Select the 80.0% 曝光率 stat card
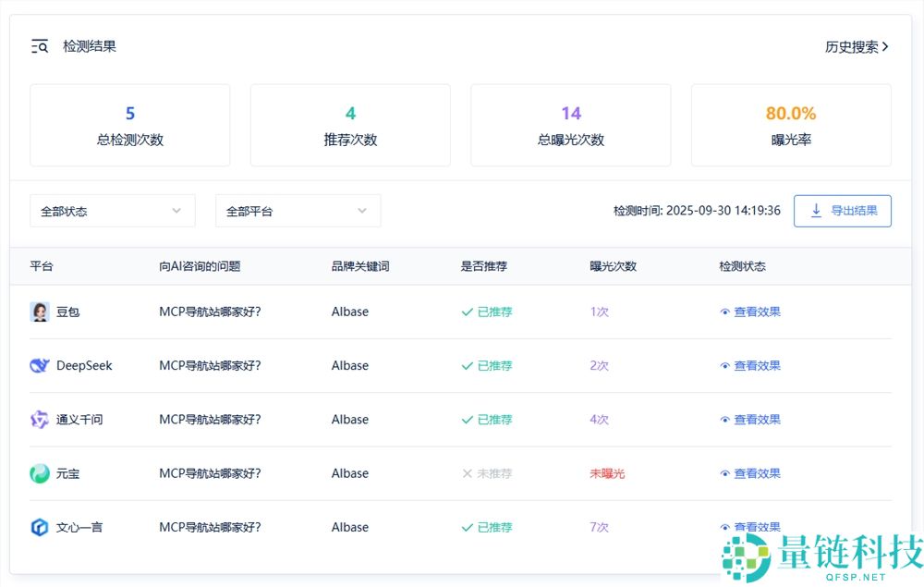Screen dimensions: 924x587 click(790, 125)
